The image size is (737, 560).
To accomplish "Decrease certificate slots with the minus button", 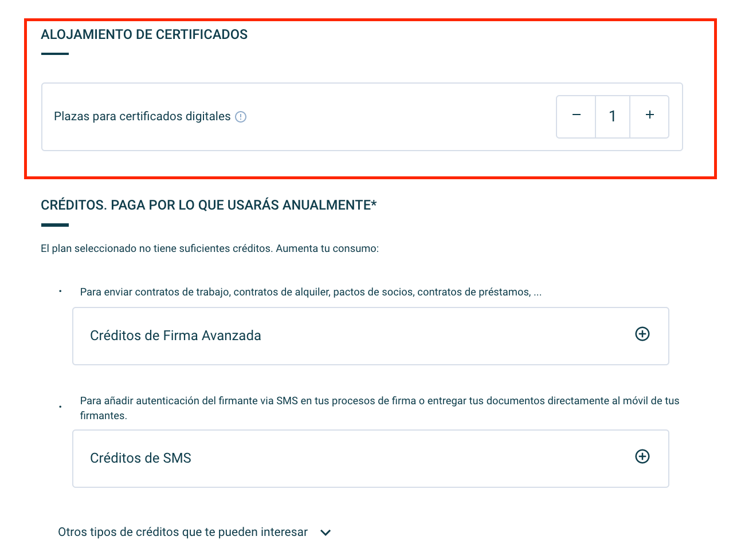I will (x=576, y=116).
